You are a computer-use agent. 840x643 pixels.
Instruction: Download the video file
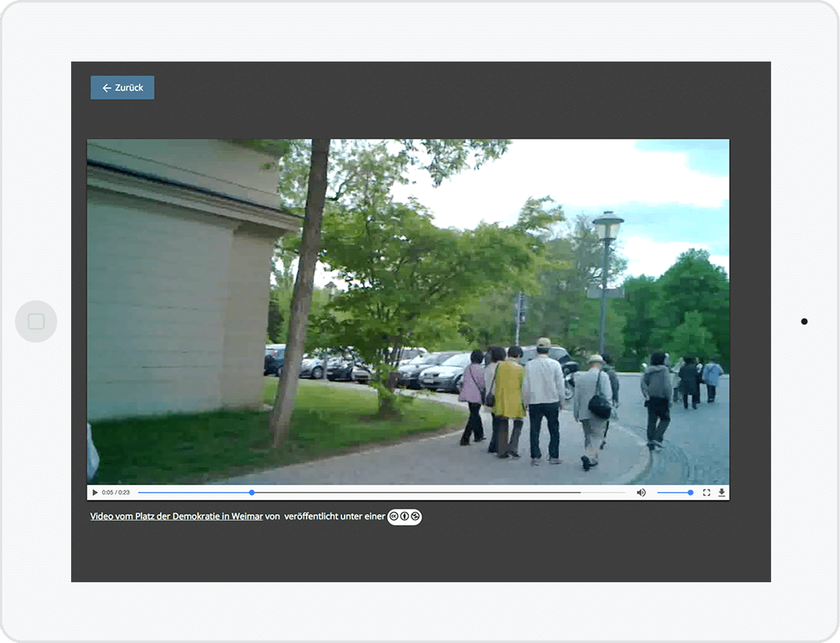[x=721, y=493]
